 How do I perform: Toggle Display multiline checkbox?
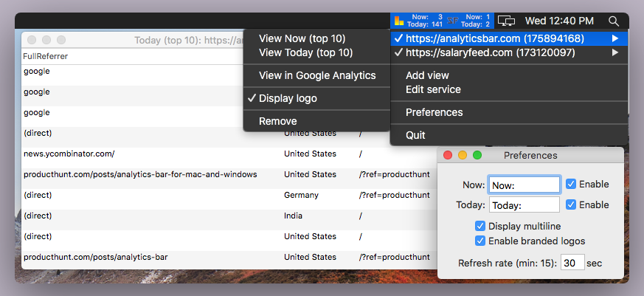[480, 226]
